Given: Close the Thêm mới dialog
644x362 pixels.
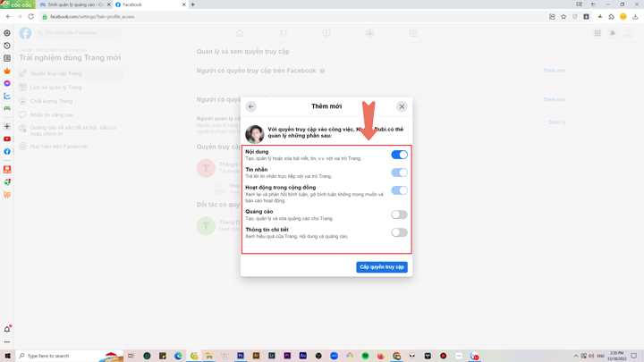Looking at the screenshot, I should tap(402, 106).
